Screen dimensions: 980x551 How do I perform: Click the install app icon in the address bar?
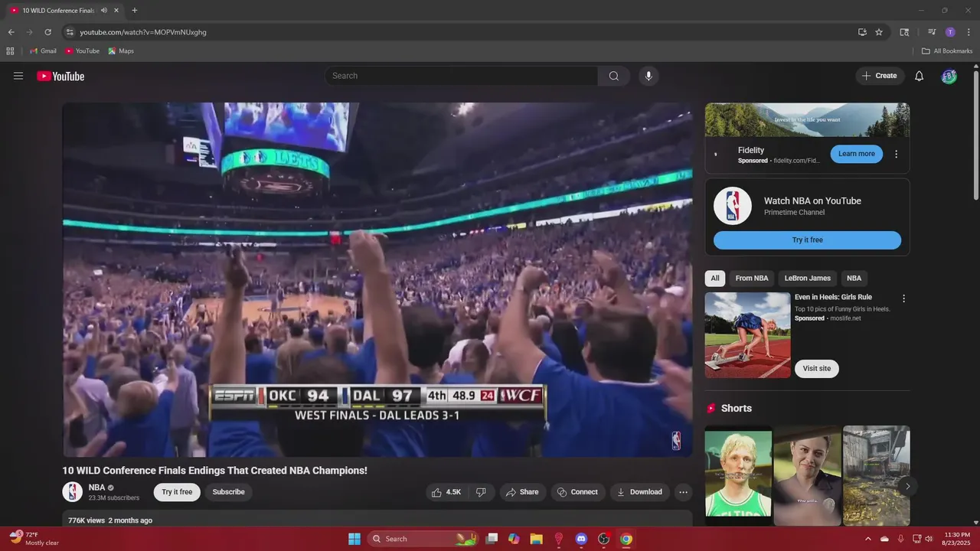[862, 32]
